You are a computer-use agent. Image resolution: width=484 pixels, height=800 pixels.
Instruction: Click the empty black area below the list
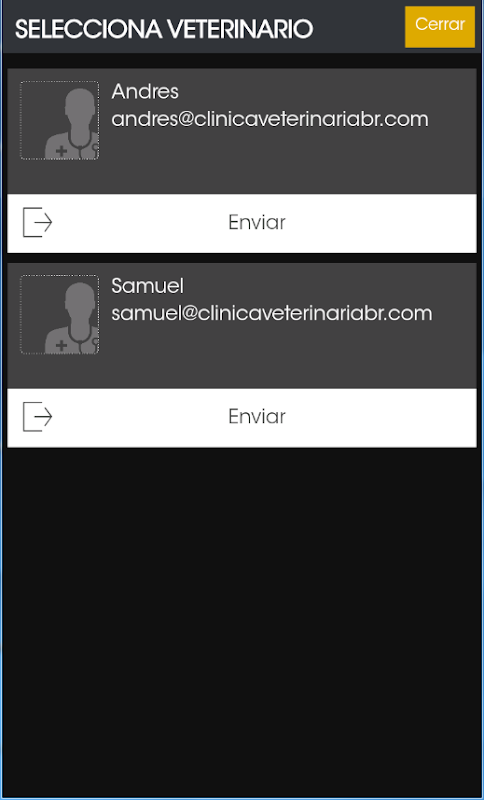click(242, 622)
